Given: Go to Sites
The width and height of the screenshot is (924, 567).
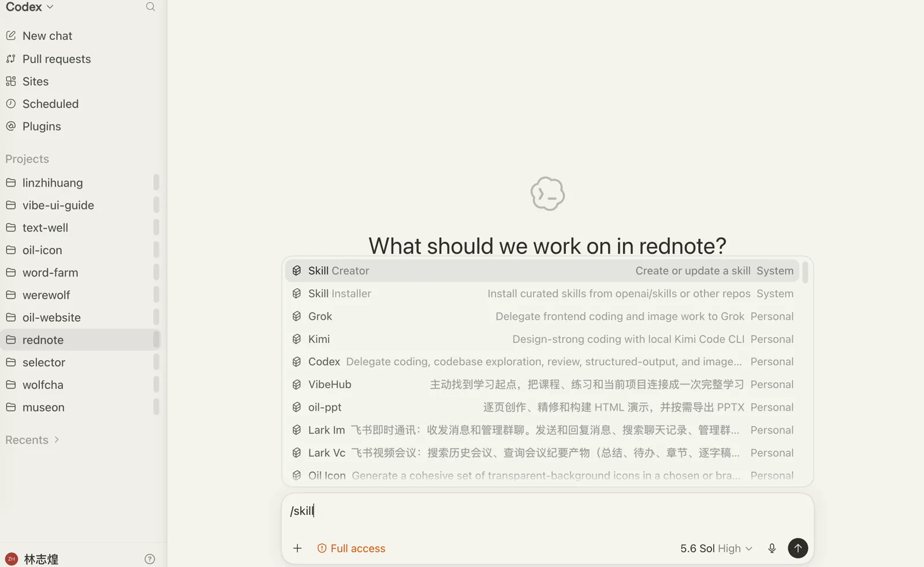Looking at the screenshot, I should (x=80, y=81).
